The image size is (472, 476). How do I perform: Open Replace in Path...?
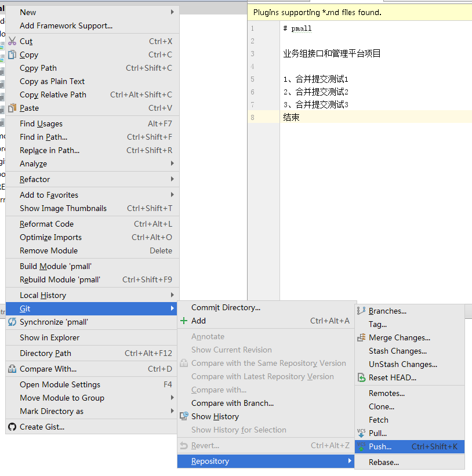pos(92,150)
